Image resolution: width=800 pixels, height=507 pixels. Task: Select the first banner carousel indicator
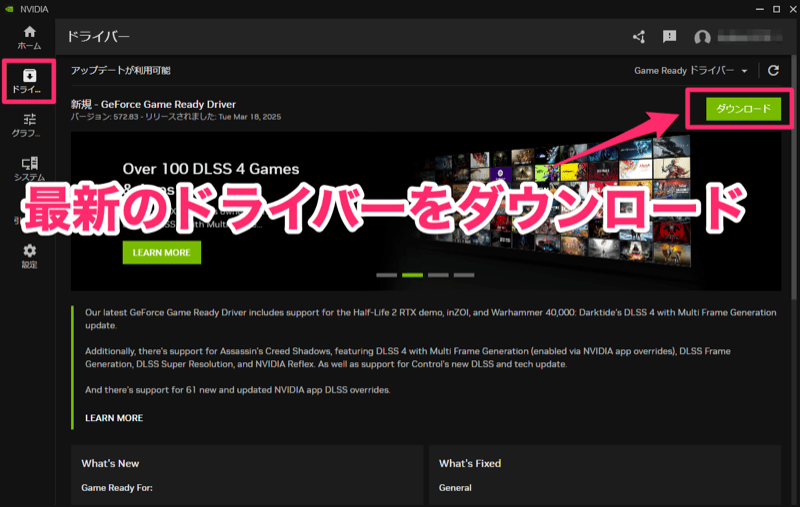click(386, 274)
